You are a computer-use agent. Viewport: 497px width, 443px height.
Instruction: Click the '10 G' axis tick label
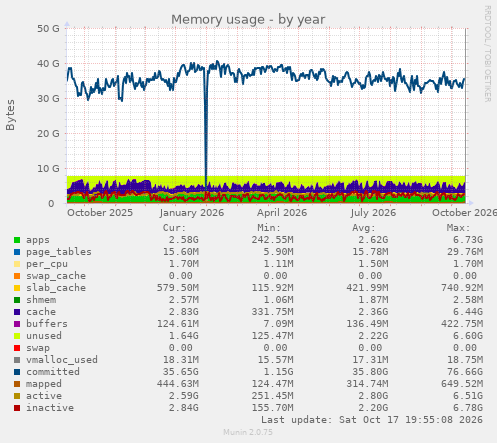tap(48, 169)
